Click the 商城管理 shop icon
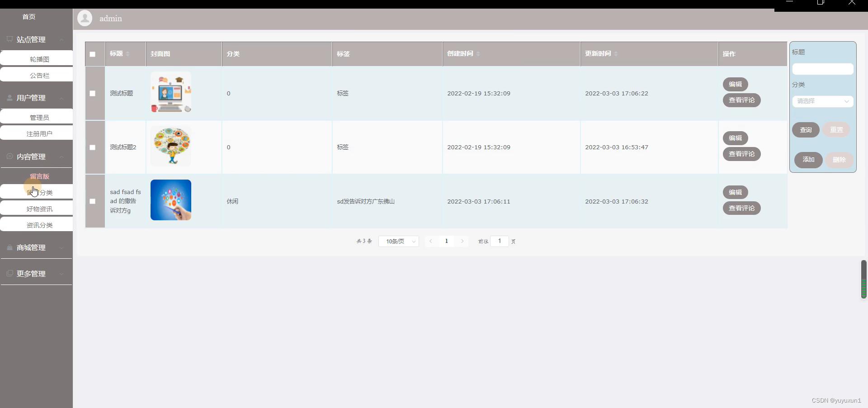Viewport: 868px width, 408px height. coord(9,247)
